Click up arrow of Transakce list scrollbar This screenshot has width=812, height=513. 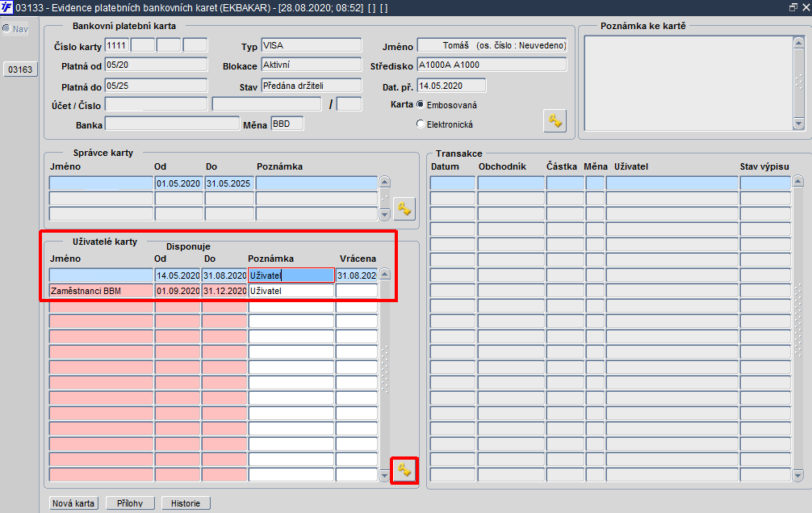coord(798,181)
